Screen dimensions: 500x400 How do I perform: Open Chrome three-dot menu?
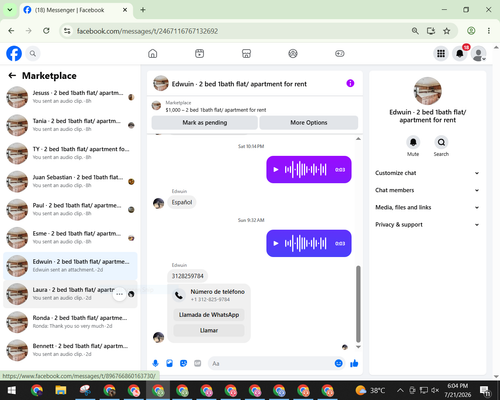click(x=489, y=31)
